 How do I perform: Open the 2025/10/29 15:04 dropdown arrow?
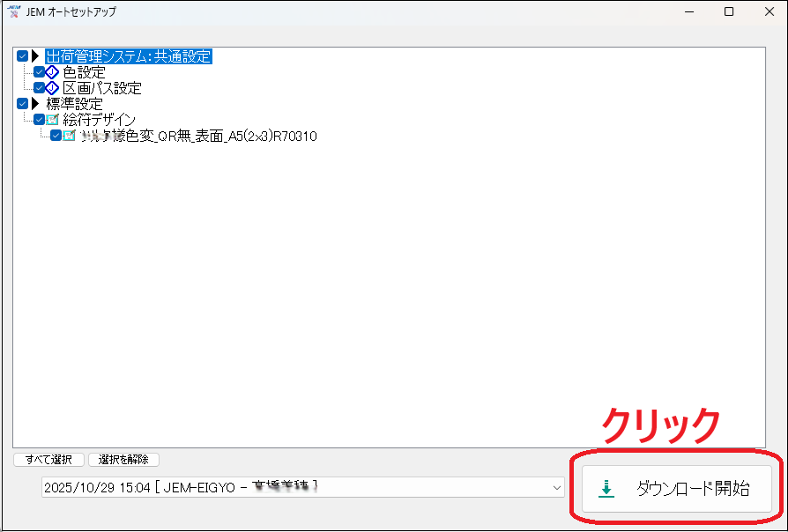pos(556,487)
